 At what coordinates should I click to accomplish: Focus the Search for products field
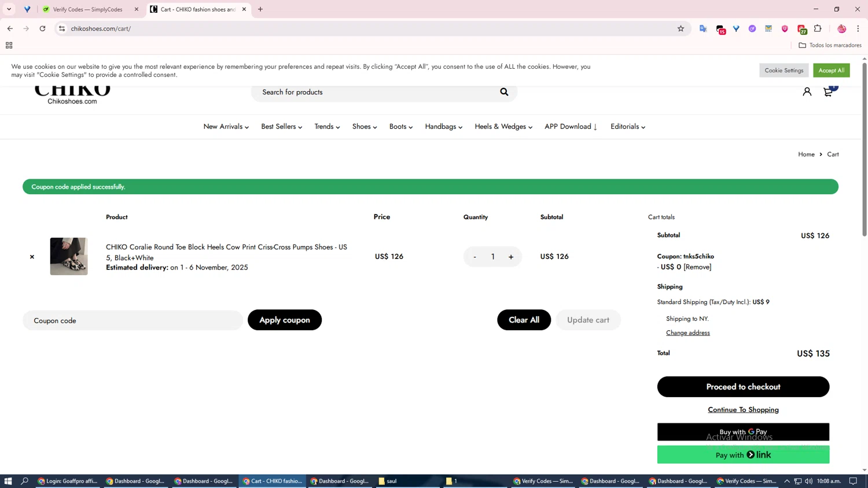point(376,92)
